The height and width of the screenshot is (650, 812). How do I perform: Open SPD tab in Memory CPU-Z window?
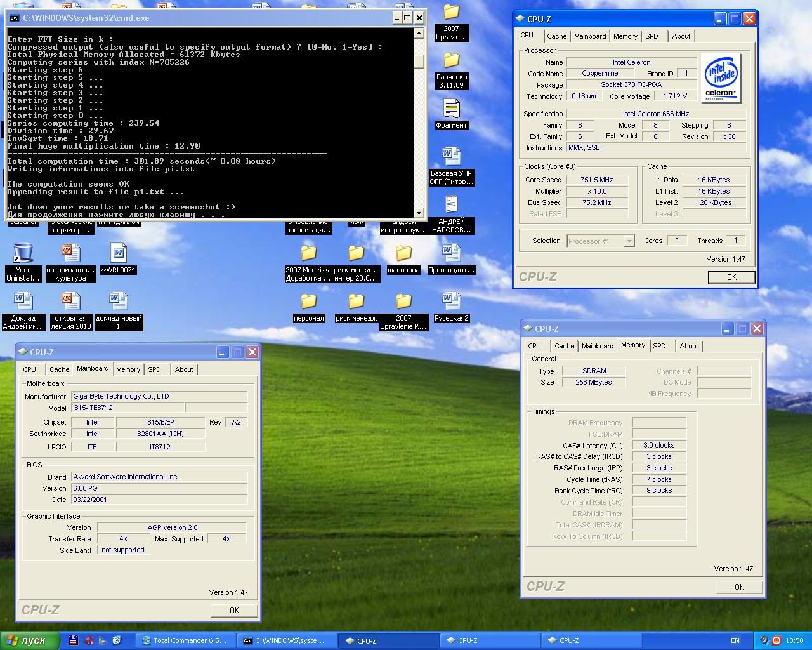coord(659,346)
